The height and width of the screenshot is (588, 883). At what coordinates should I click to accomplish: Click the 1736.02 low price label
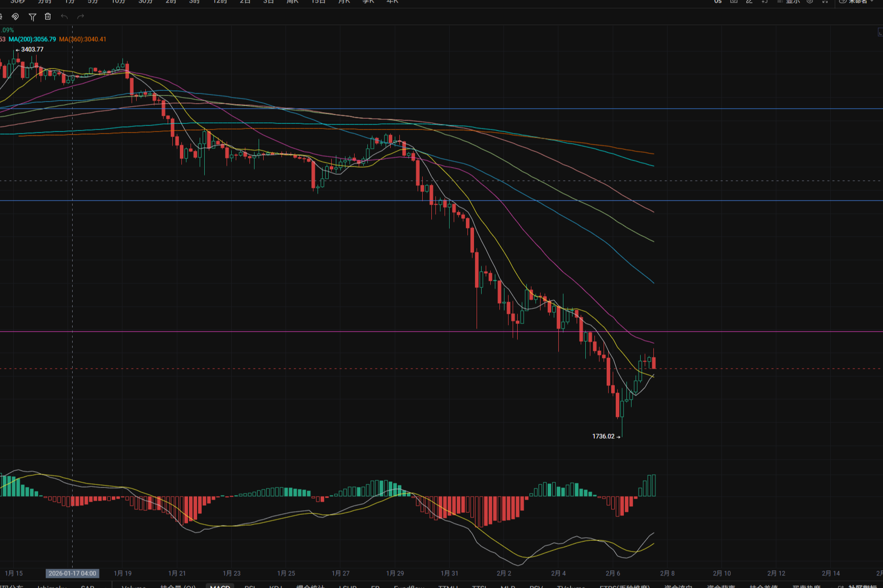point(604,436)
